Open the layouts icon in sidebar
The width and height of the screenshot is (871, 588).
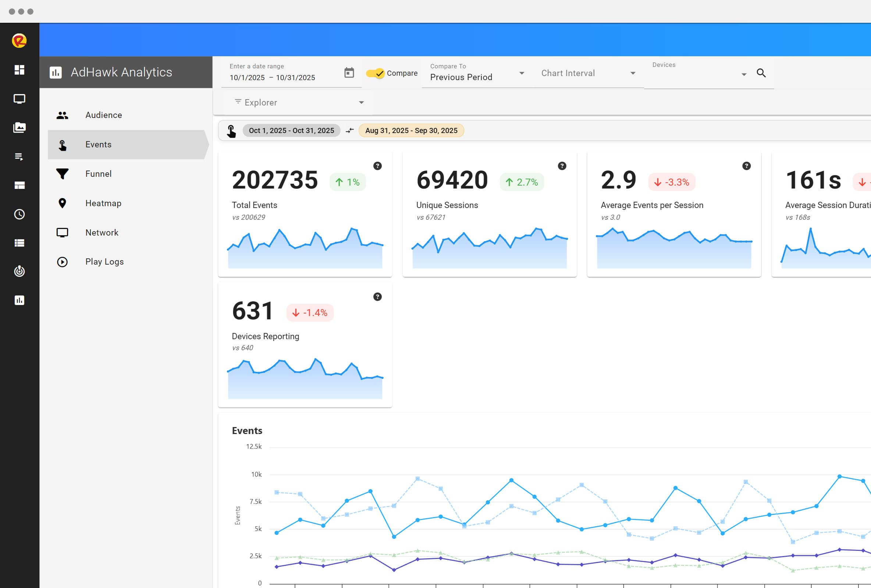pos(19,185)
